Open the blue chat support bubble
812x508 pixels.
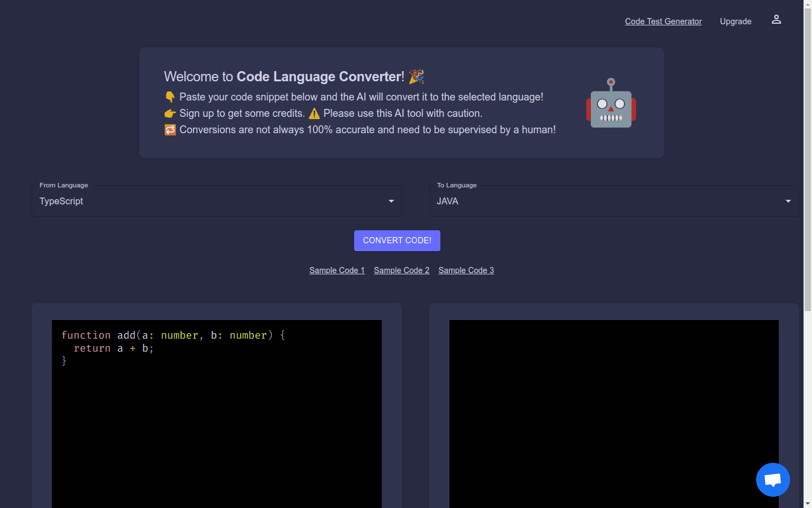point(773,480)
